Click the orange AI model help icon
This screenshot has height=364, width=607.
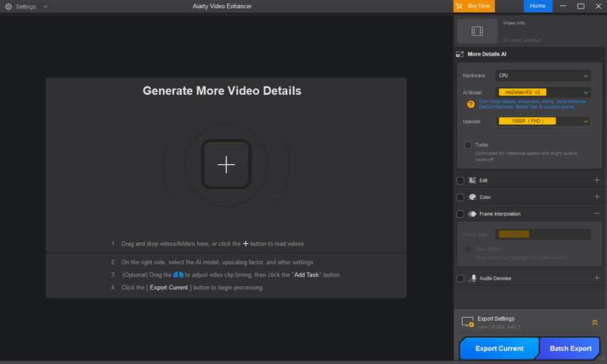[471, 104]
